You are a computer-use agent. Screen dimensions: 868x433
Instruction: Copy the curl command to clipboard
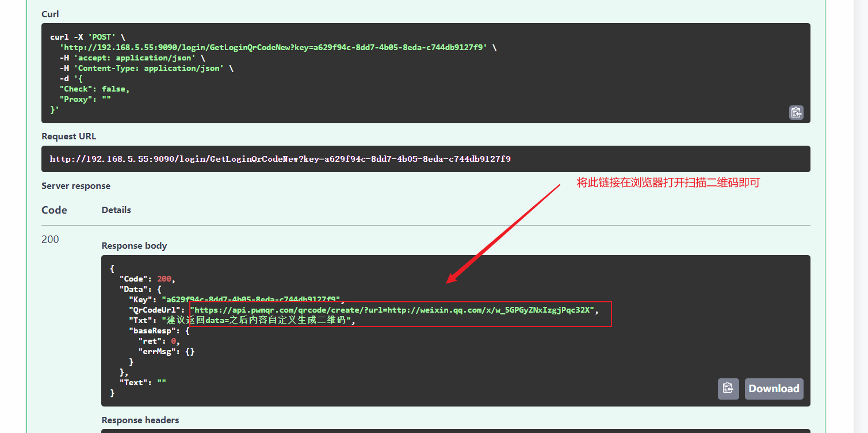pos(796,112)
